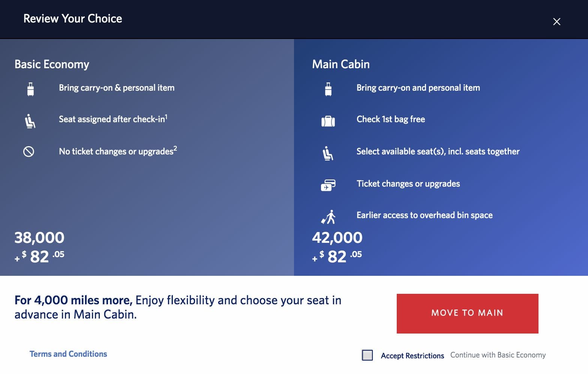This screenshot has width=588, height=374.
Task: Click the Basic Economy heading
Action: 52,64
